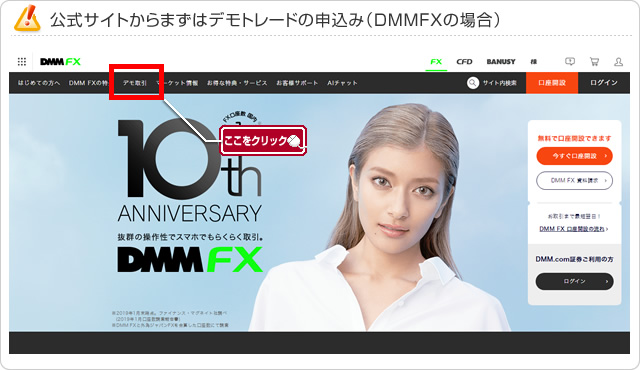Click the DMM.com証券ご利用の方 text
Viewport: 640px width, 370px height.
pyautogui.click(x=574, y=259)
